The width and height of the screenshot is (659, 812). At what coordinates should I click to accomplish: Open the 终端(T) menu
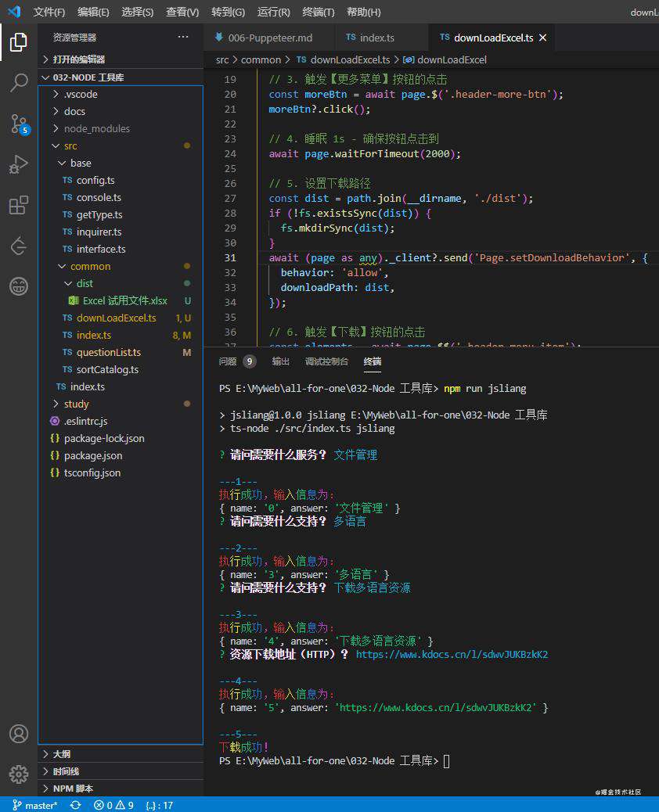pos(318,12)
